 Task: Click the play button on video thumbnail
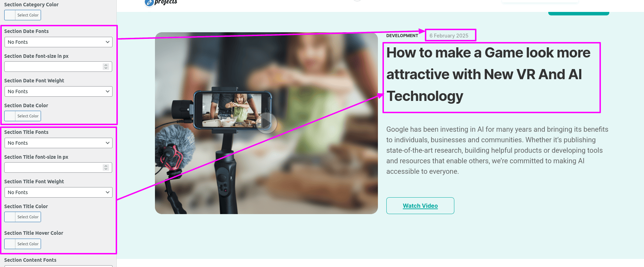pos(266,123)
